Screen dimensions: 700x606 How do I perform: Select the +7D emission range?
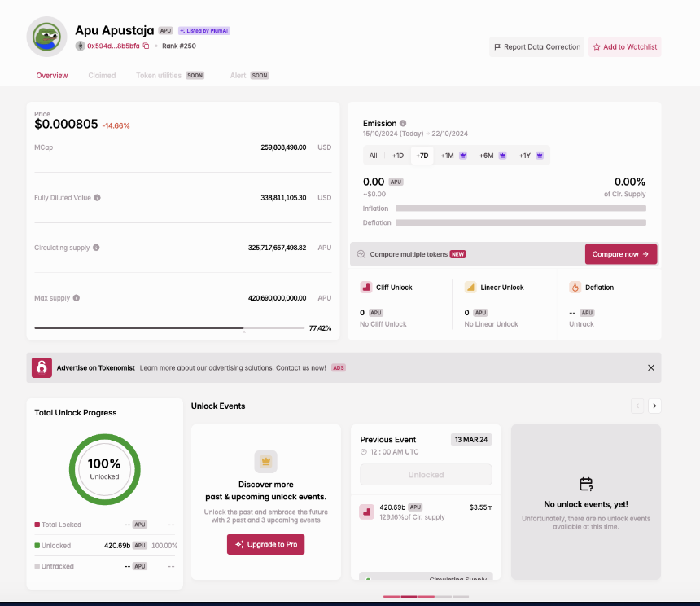pos(422,156)
